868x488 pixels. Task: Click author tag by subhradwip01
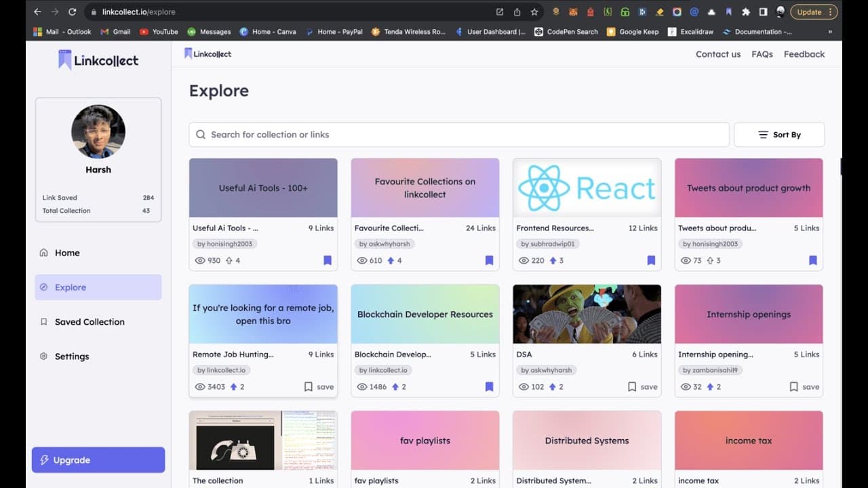pos(547,244)
